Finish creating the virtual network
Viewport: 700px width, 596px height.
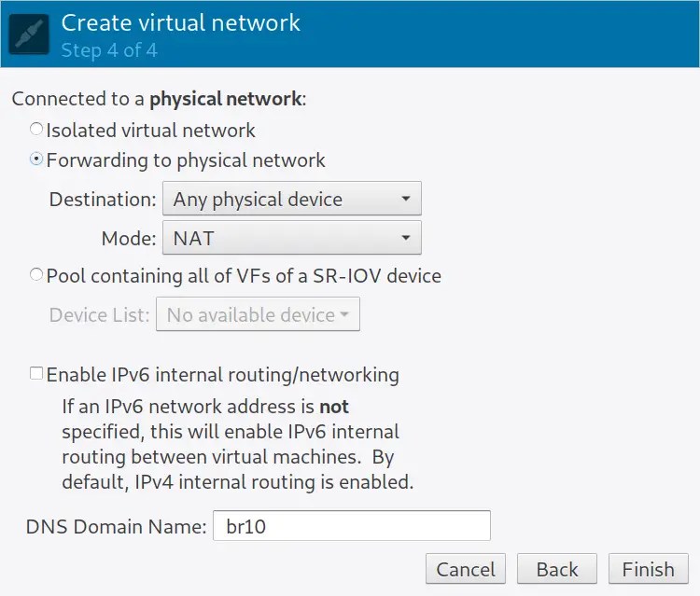tap(649, 569)
